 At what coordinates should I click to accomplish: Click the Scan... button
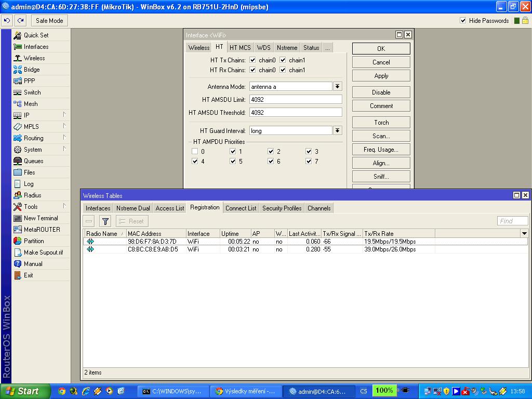point(381,136)
